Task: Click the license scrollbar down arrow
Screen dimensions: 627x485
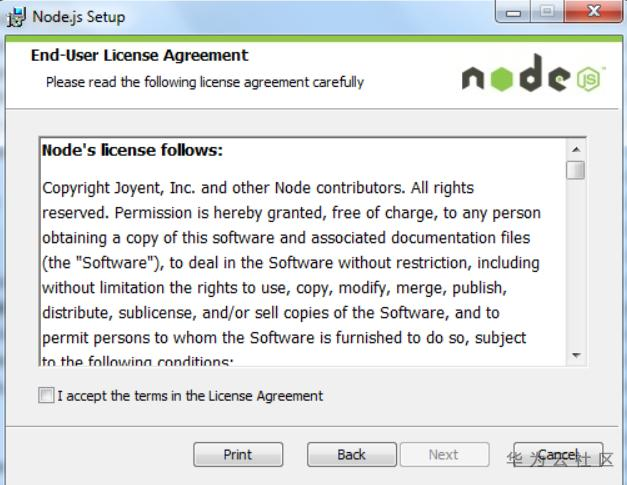Action: (x=575, y=355)
